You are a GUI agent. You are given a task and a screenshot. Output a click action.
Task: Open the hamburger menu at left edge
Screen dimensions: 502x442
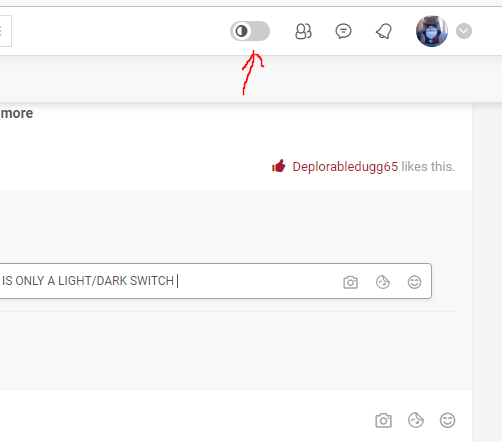click(x=5, y=31)
